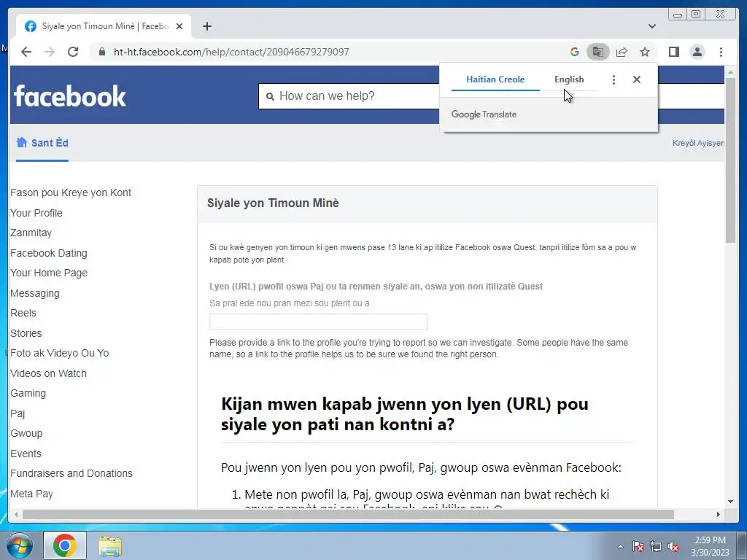Open the Meta Pay help topic

(31, 494)
